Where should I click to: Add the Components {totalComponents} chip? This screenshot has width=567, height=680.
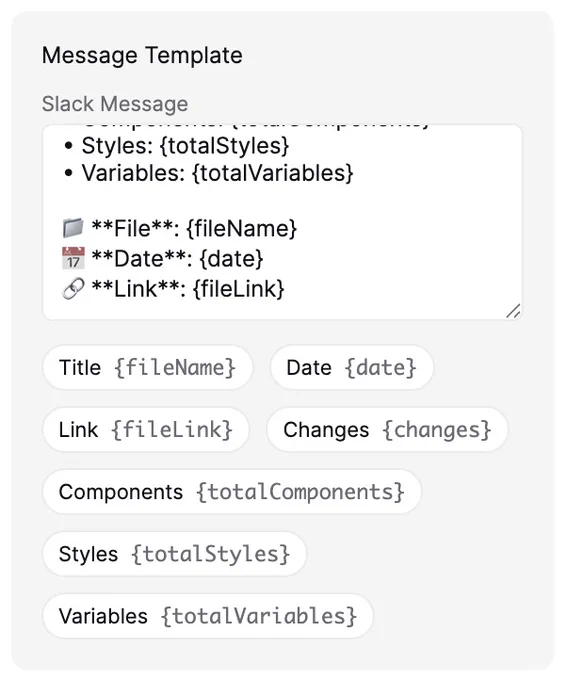click(x=232, y=492)
